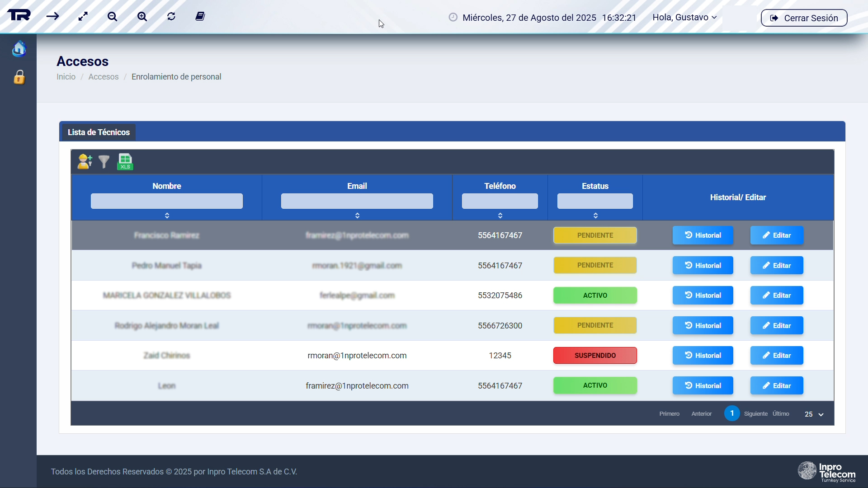Add a new technician with the user-plus icon

[85, 161]
